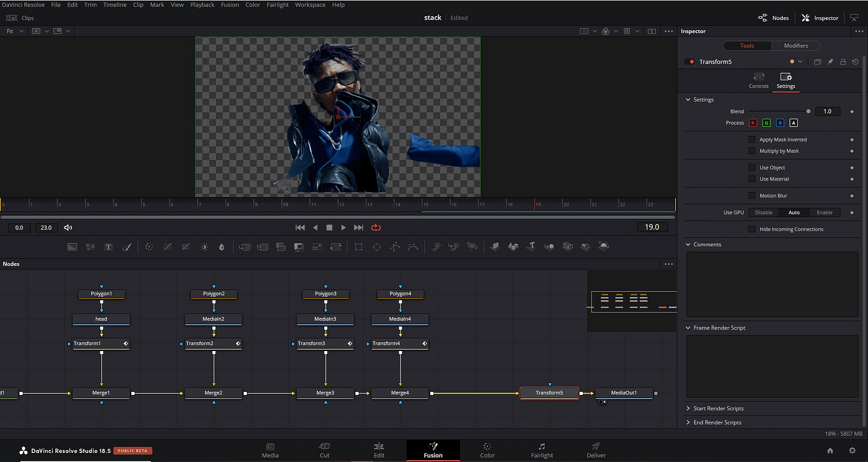This screenshot has width=868, height=462.
Task: Click the Blend slider handle
Action: [x=808, y=112]
